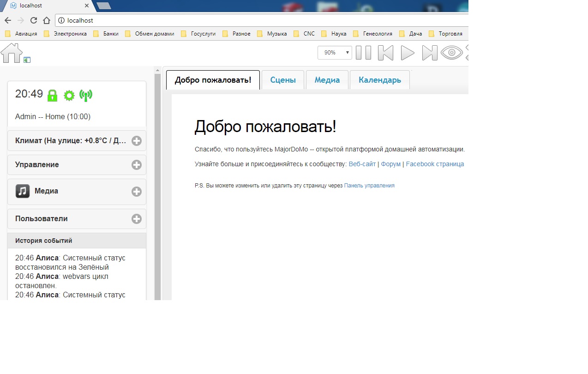Image resolution: width=588 pixels, height=374 pixels.
Task: Expand the Пользователи section
Action: pyautogui.click(x=136, y=219)
